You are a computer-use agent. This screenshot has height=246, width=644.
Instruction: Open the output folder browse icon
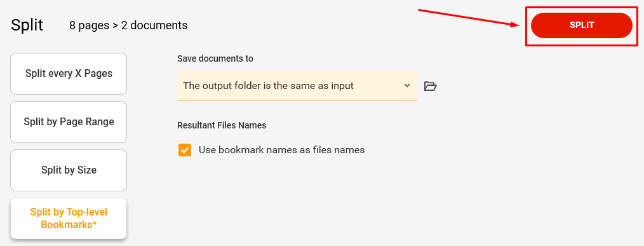click(430, 86)
